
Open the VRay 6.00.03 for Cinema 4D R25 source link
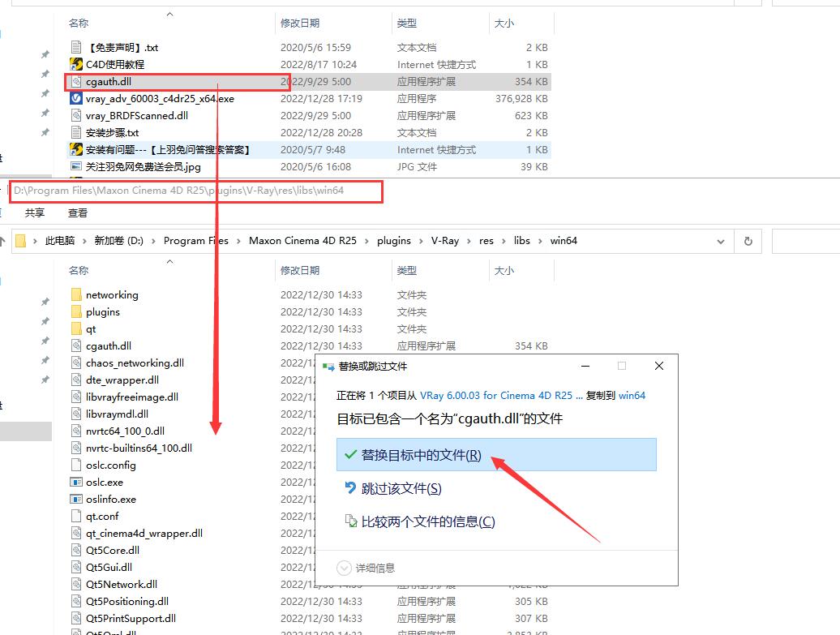point(501,396)
